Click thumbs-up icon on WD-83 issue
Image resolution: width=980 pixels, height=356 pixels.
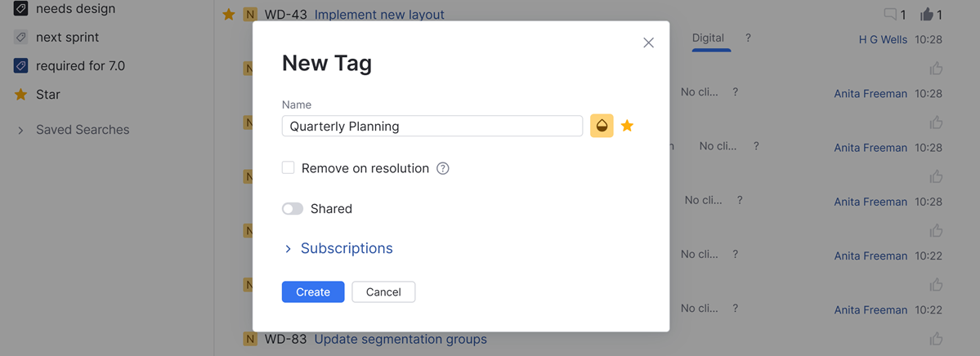[936, 339]
